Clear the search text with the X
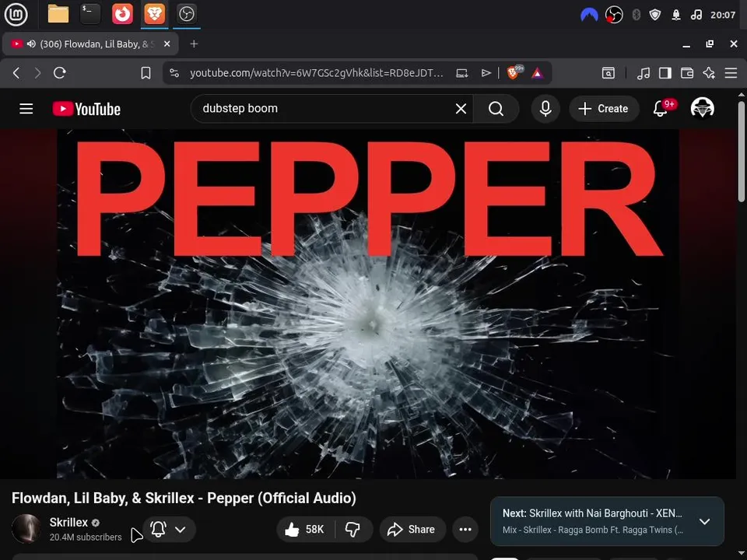The height and width of the screenshot is (560, 747). [x=461, y=109]
